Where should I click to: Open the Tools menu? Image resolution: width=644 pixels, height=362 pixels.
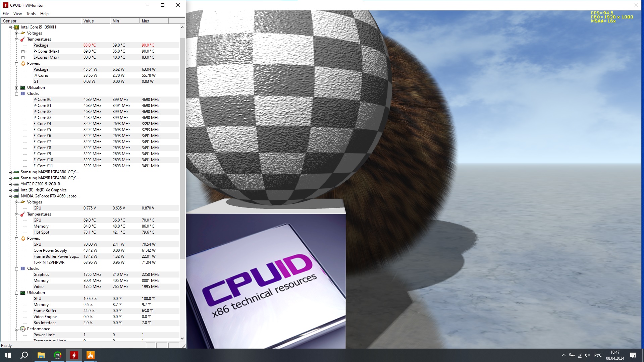pos(31,14)
